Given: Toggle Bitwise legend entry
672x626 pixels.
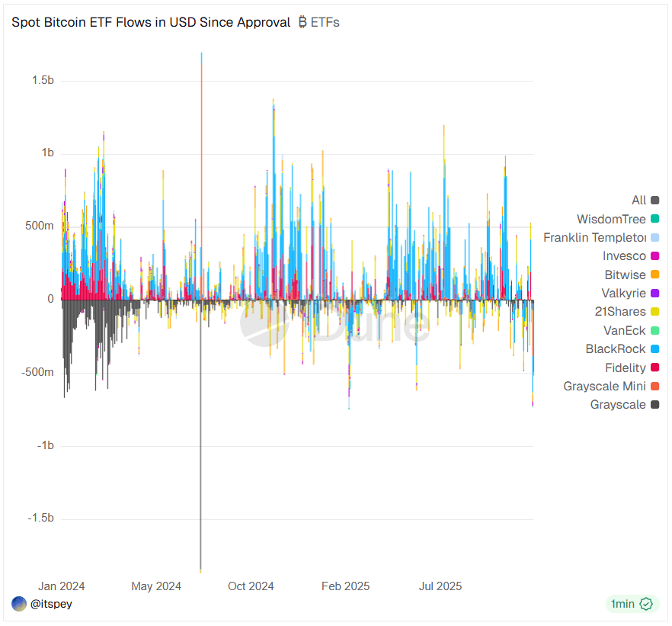Looking at the screenshot, I should point(632,274).
